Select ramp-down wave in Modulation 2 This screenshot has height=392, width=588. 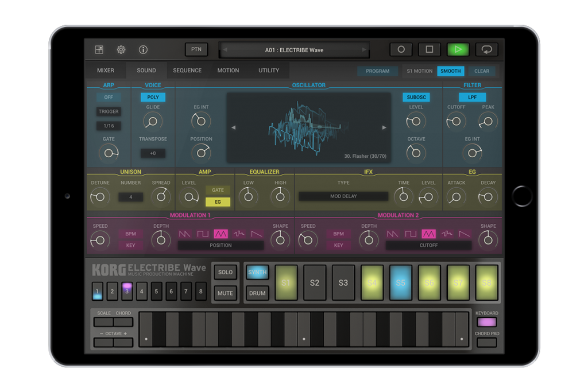pyautogui.click(x=465, y=234)
